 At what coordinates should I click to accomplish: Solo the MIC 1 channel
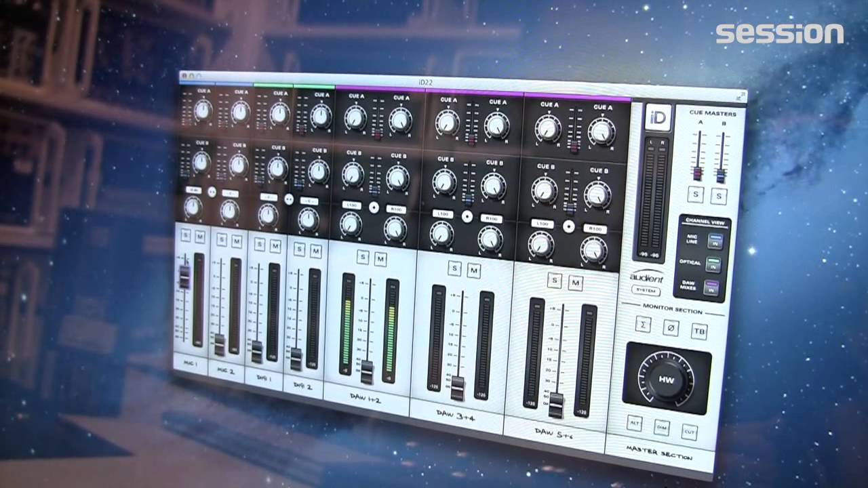point(185,235)
